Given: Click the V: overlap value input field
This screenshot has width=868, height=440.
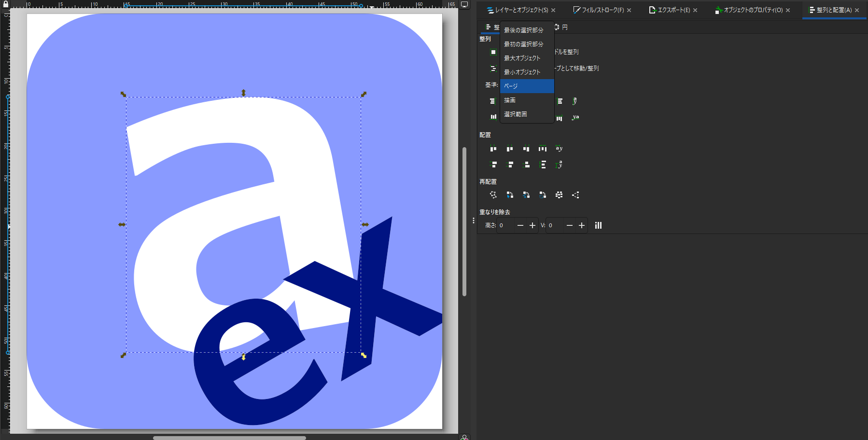Looking at the screenshot, I should point(554,225).
